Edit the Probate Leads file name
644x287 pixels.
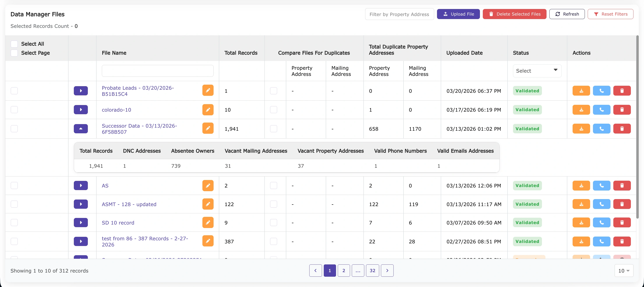pos(208,90)
